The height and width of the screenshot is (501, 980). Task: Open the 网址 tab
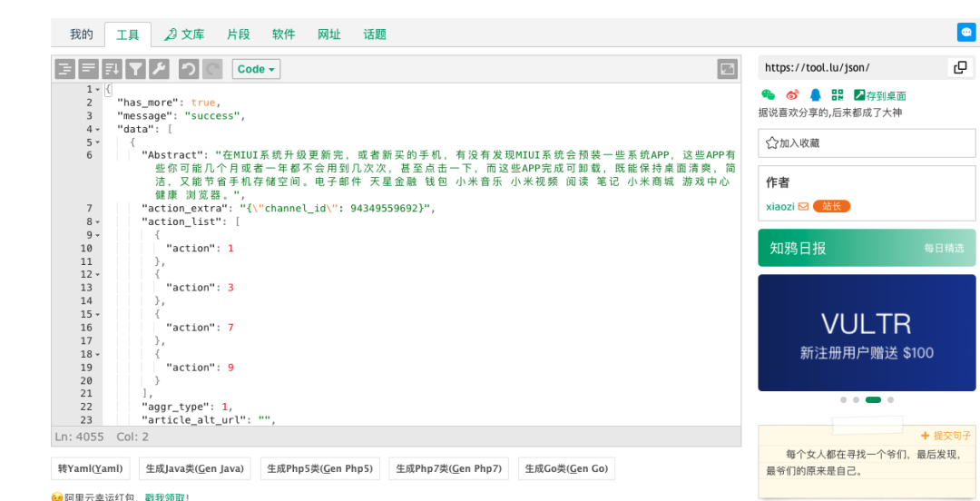coord(329,34)
